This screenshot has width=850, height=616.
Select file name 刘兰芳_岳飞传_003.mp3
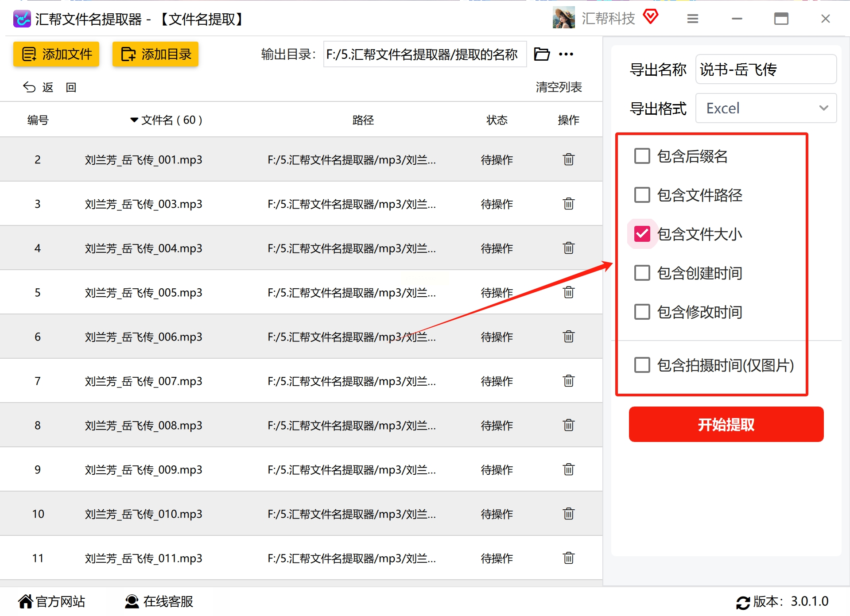point(143,204)
